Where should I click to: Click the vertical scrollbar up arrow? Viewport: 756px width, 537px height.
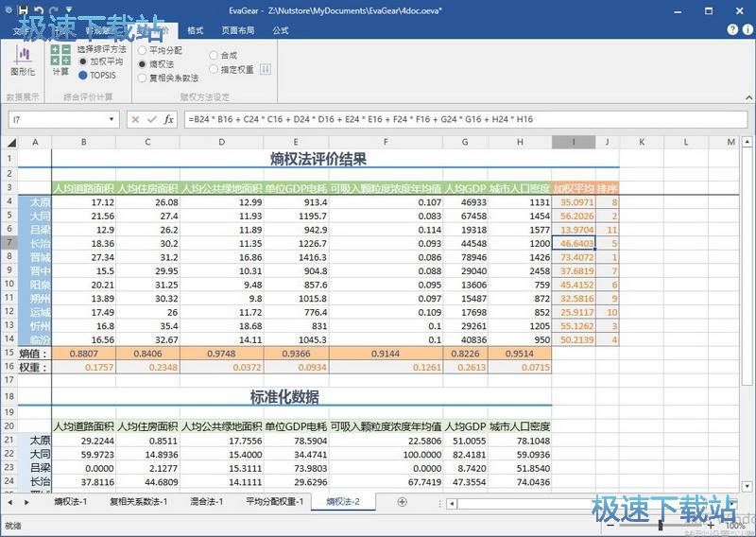coord(747,142)
